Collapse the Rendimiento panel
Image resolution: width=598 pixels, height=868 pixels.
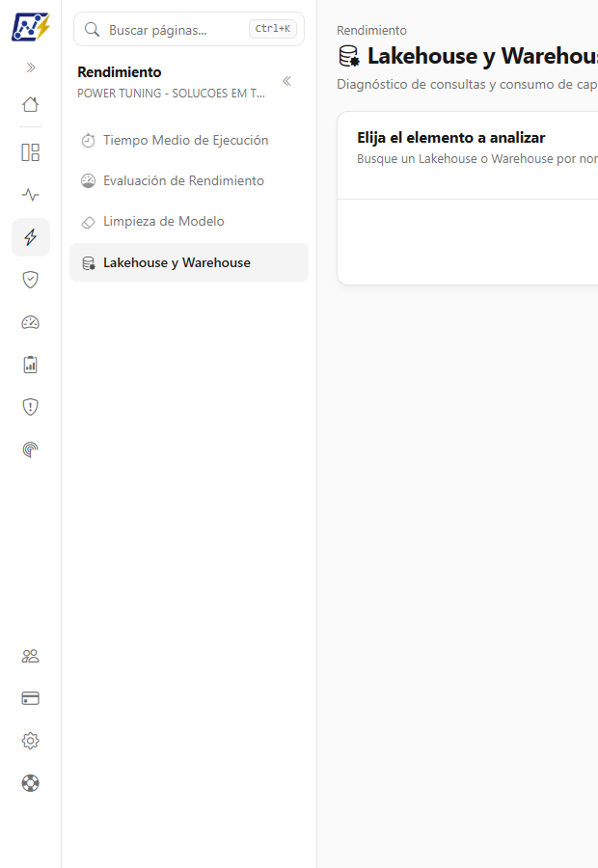pos(286,81)
